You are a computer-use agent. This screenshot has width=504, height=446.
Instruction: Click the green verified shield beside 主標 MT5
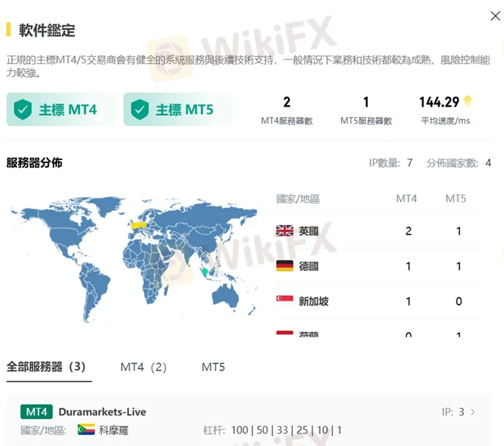click(139, 109)
